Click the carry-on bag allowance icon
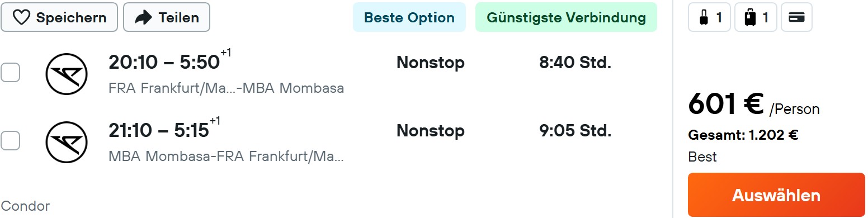This screenshot has width=868, height=218. 709,17
